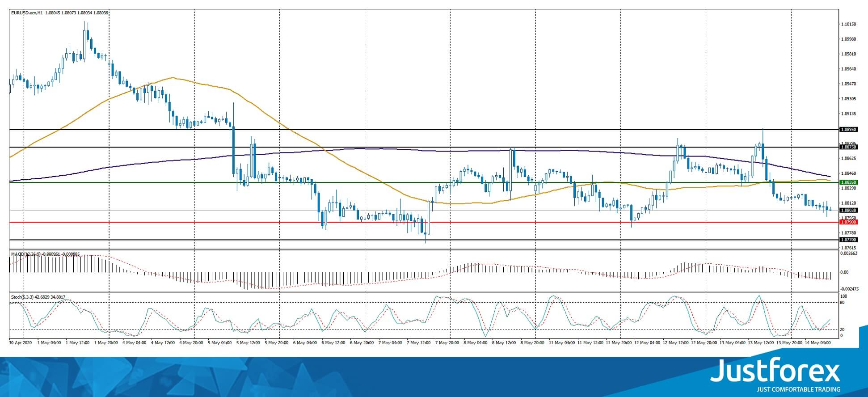Screen dimensions: 868x397
Task: Click the 14 May 04:00 time label
Action: point(817,343)
